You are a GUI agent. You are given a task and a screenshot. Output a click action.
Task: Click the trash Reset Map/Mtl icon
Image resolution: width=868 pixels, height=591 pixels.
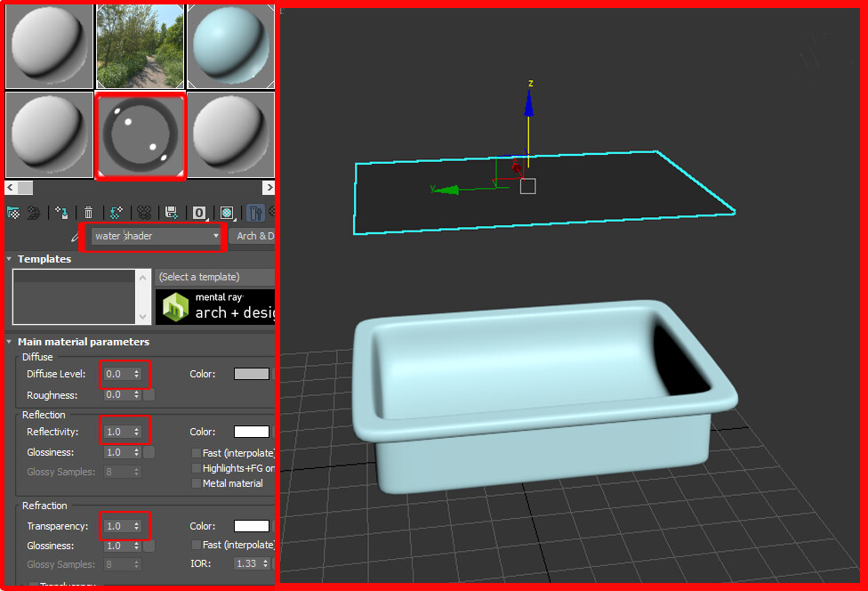88,212
